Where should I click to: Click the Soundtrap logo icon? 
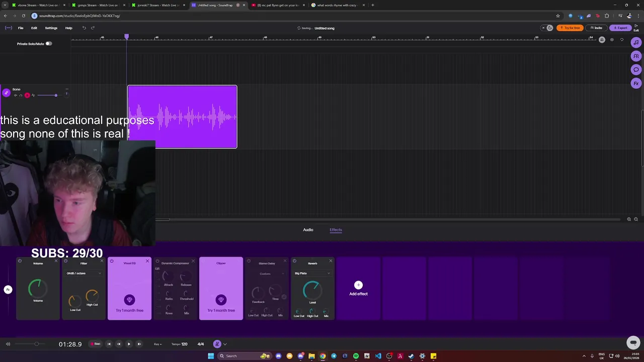(9, 28)
